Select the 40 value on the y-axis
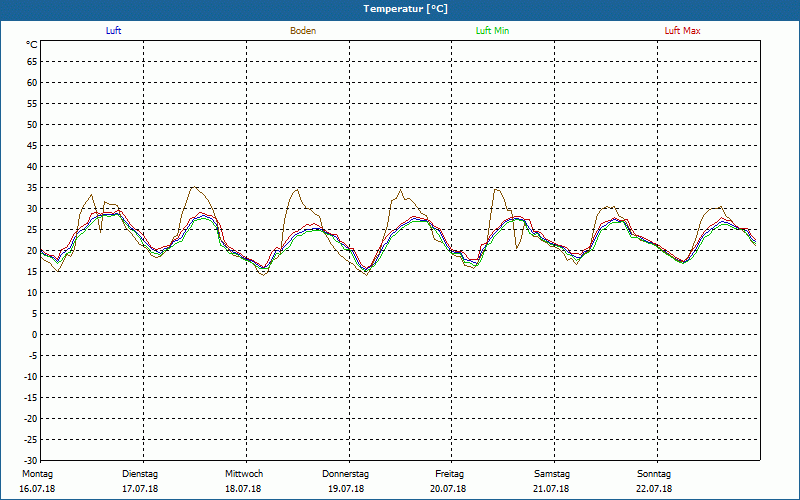 [x=32, y=166]
